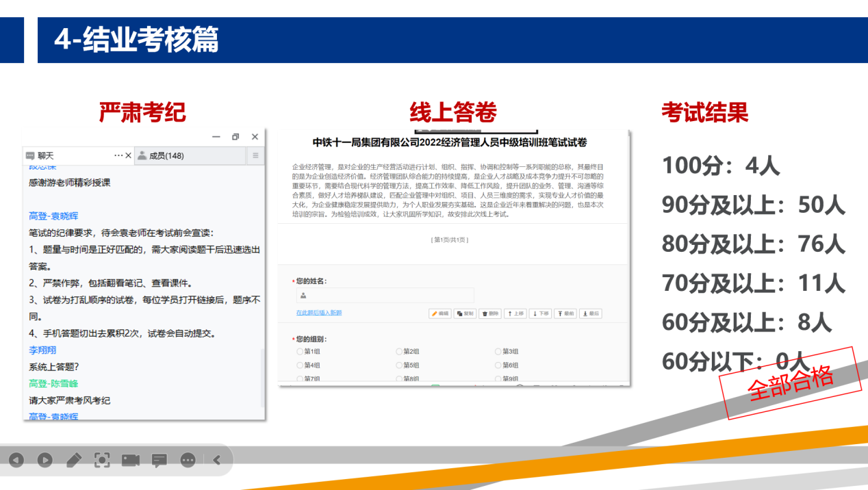Click the 您的组别 question label

coord(310,339)
